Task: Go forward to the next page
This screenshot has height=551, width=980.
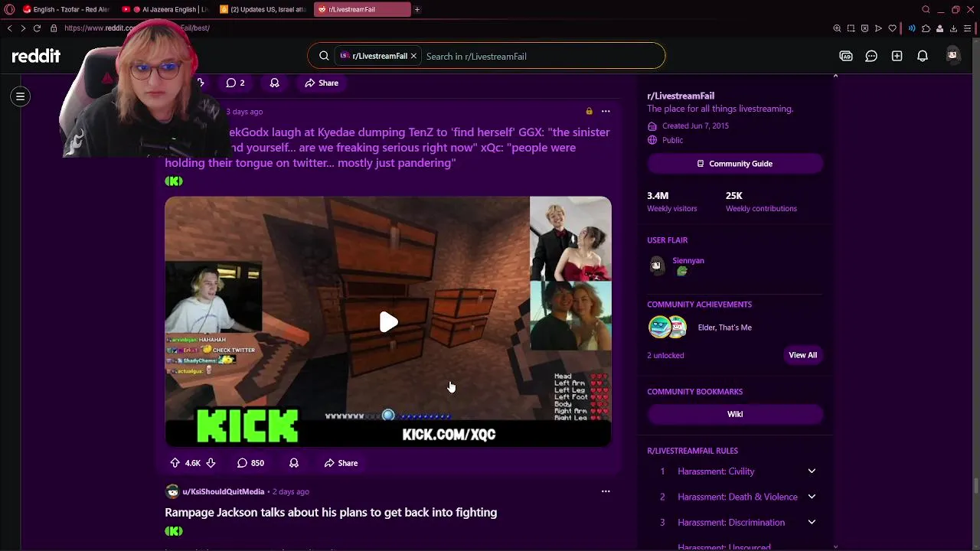Action: 23,28
